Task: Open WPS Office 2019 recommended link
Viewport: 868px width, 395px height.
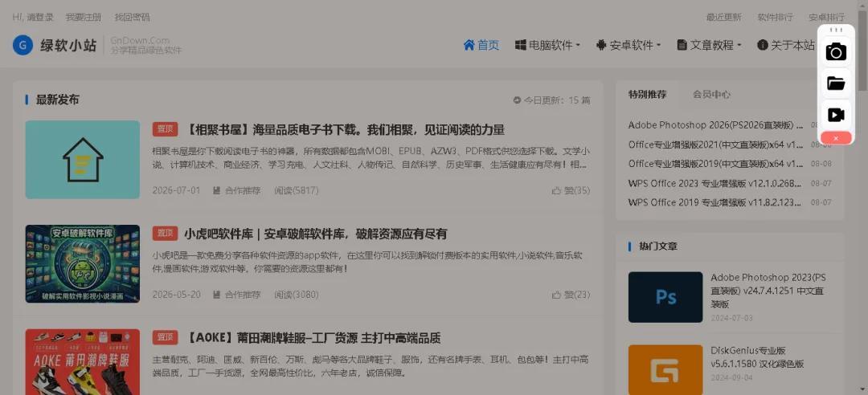Action: tap(715, 202)
